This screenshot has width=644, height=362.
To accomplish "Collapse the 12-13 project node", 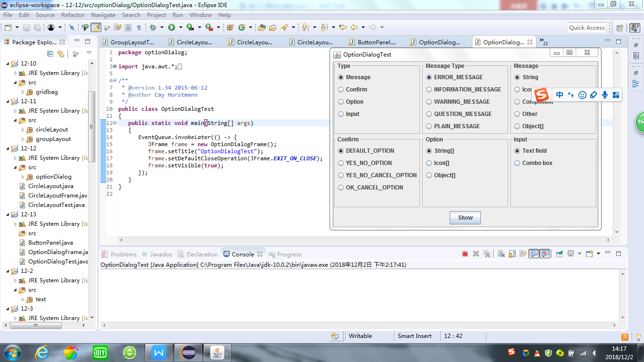I will (x=8, y=214).
